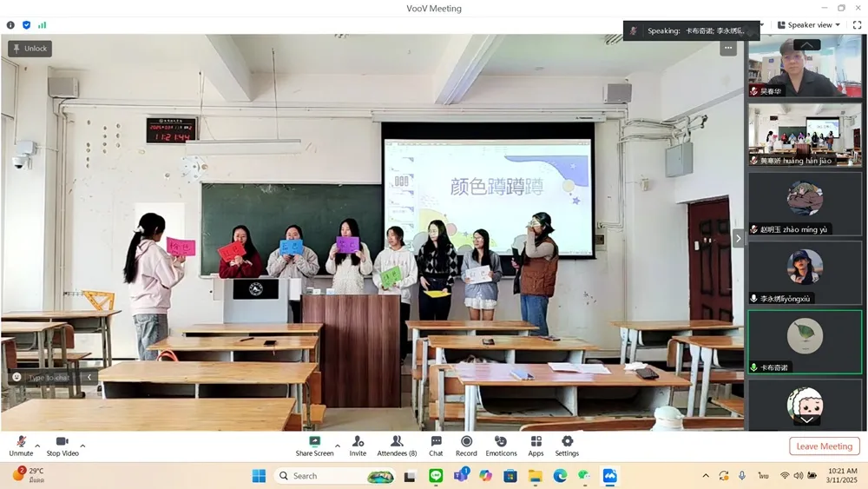
Task: Open clock showing 10:21 AM
Action: pyautogui.click(x=841, y=475)
